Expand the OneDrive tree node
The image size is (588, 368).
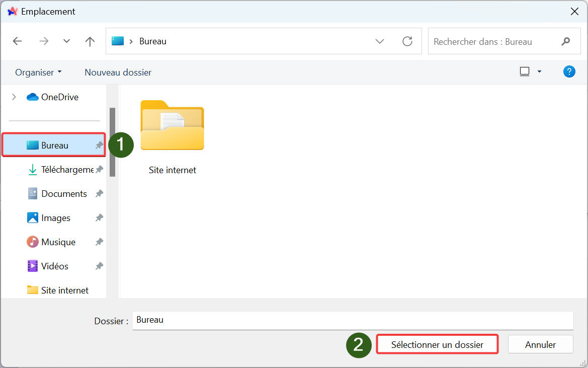pos(14,97)
